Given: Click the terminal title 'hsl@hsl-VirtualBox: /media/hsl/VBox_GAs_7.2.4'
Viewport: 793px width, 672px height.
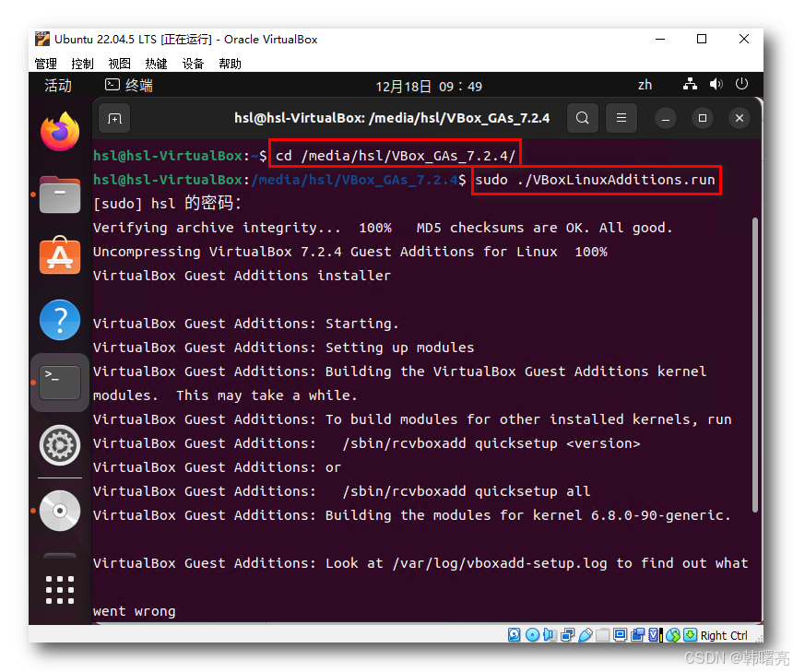Looking at the screenshot, I should tap(392, 118).
